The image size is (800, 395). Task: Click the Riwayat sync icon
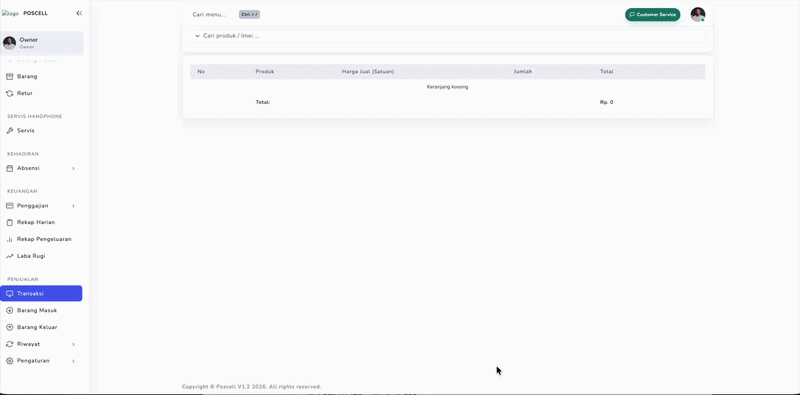coord(9,344)
